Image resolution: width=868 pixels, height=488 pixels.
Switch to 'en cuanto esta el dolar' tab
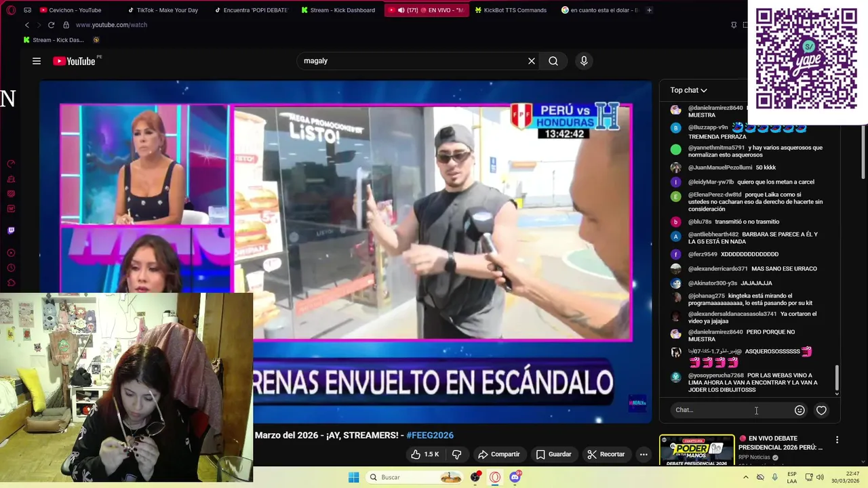601,10
